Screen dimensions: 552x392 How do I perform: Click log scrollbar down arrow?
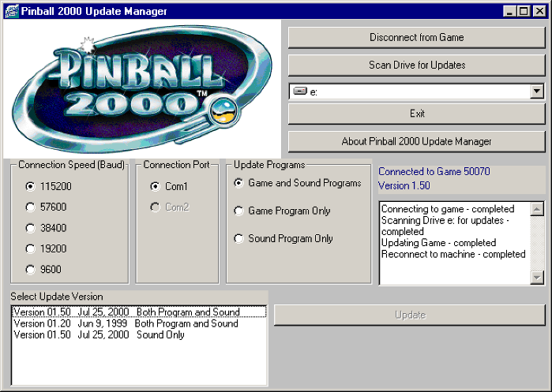[537, 278]
